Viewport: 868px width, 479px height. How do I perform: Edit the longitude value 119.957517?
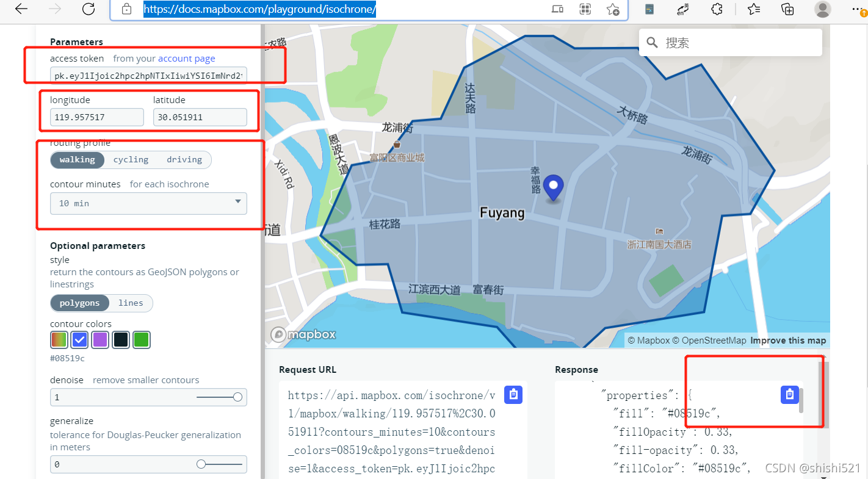tap(97, 117)
